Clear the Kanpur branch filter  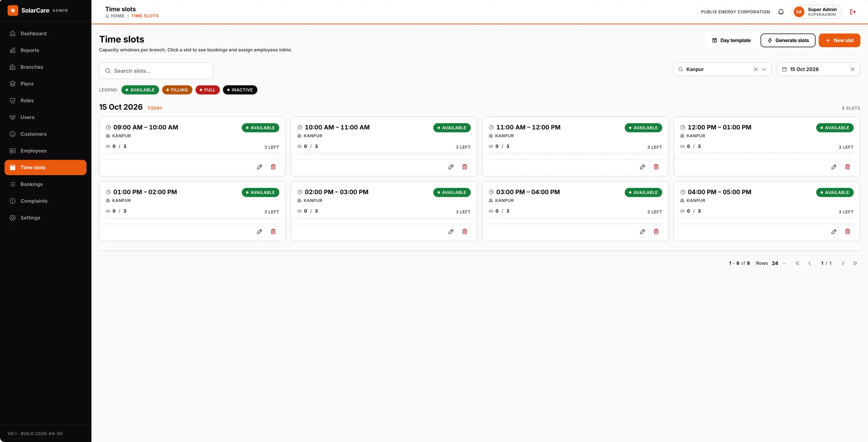pyautogui.click(x=756, y=69)
